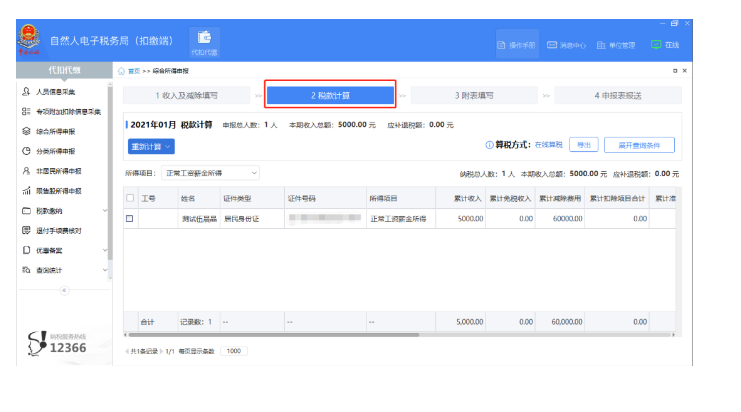Click 展开查询条件 button
Viewport: 741px width, 412px height.
[x=639, y=145]
